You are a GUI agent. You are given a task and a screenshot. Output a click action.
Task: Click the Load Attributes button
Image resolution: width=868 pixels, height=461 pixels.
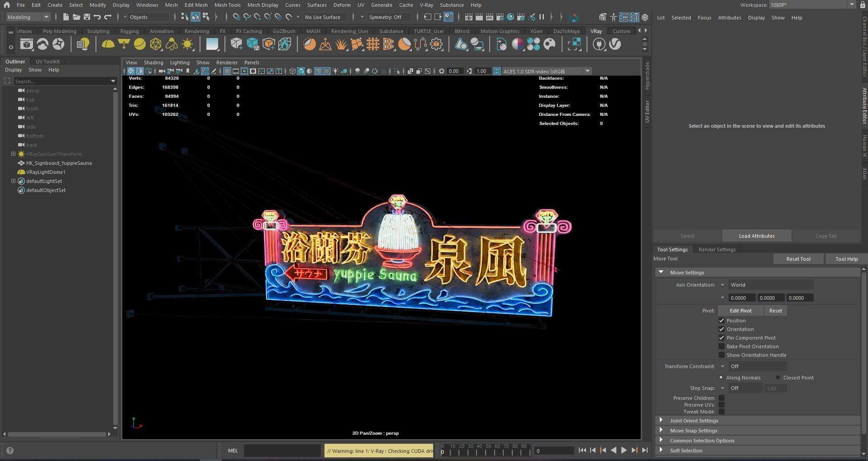[x=757, y=236]
